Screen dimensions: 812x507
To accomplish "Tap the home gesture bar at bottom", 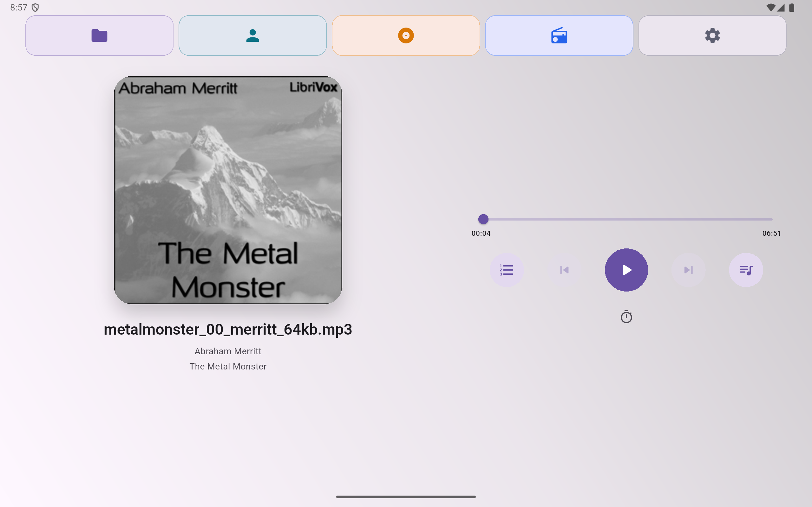I will (406, 497).
